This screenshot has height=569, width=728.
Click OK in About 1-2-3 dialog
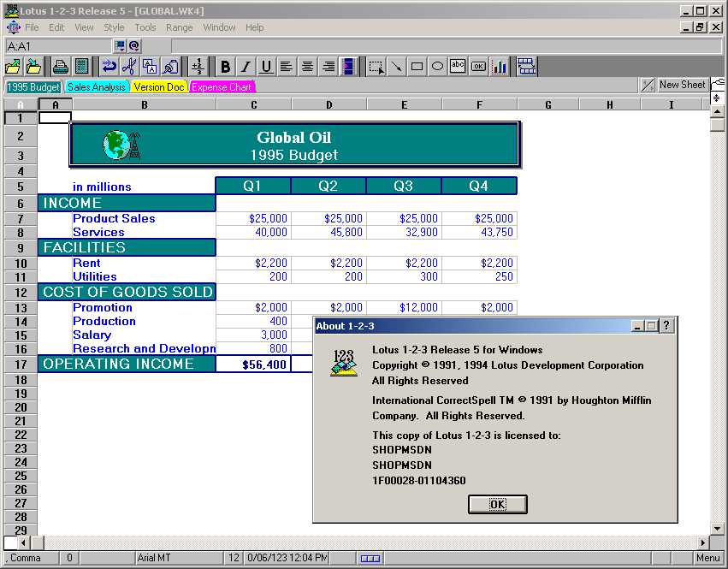click(x=498, y=505)
